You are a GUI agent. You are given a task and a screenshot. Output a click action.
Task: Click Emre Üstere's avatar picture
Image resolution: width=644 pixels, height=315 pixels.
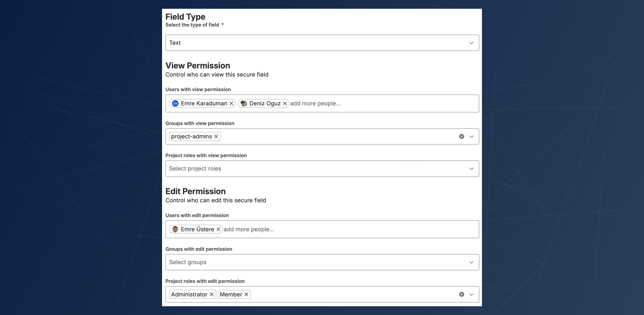pyautogui.click(x=175, y=229)
